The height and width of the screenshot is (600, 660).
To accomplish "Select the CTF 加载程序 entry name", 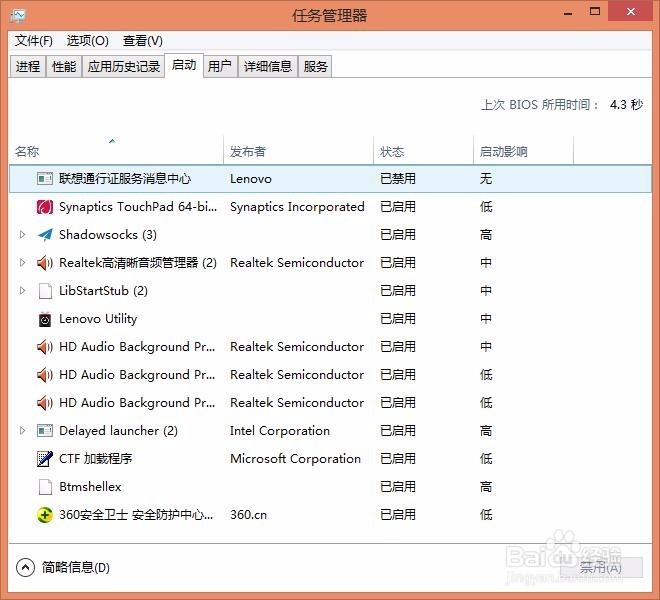I will (96, 459).
